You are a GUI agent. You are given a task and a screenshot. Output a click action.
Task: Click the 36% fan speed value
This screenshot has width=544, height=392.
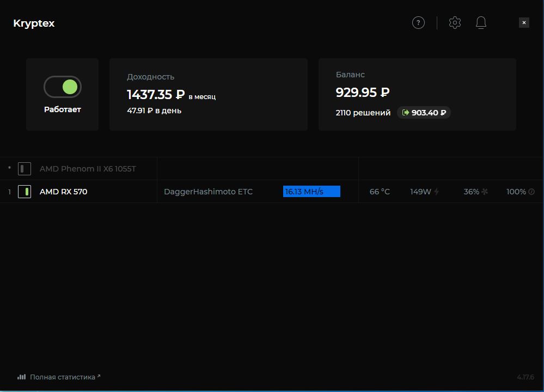click(471, 192)
